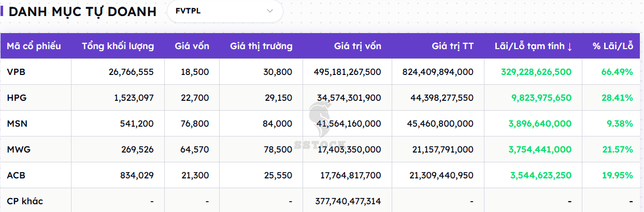
Task: Click the dropdown chevron next to FVTPL
Action: [270, 11]
